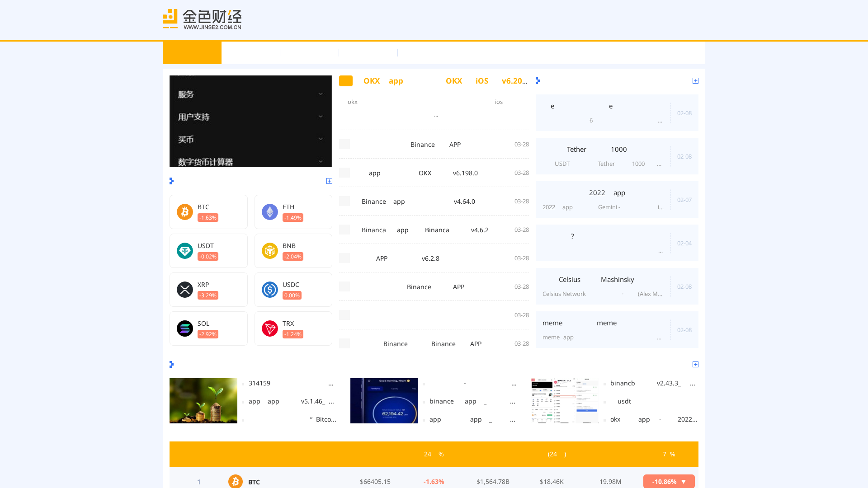
Task: Open the USDT -0.02% price card
Action: 208,251
